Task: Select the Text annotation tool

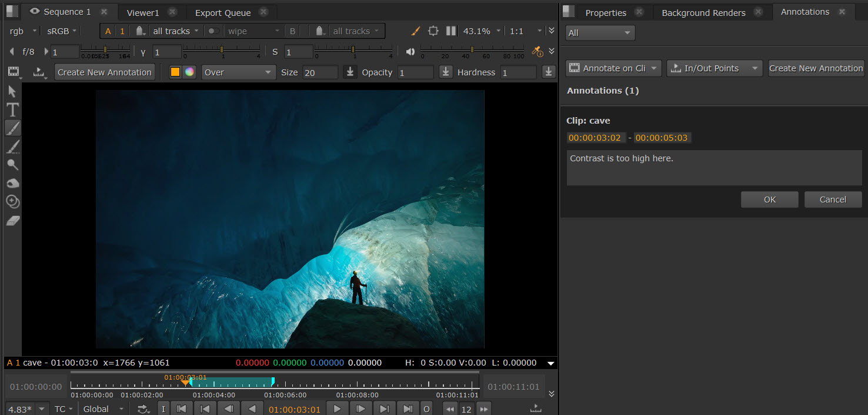Action: [x=12, y=109]
